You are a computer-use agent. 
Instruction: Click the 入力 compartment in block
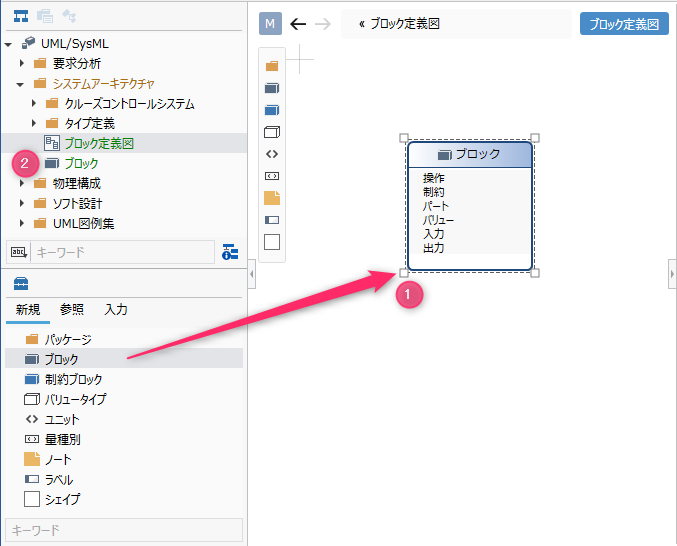tap(433, 234)
